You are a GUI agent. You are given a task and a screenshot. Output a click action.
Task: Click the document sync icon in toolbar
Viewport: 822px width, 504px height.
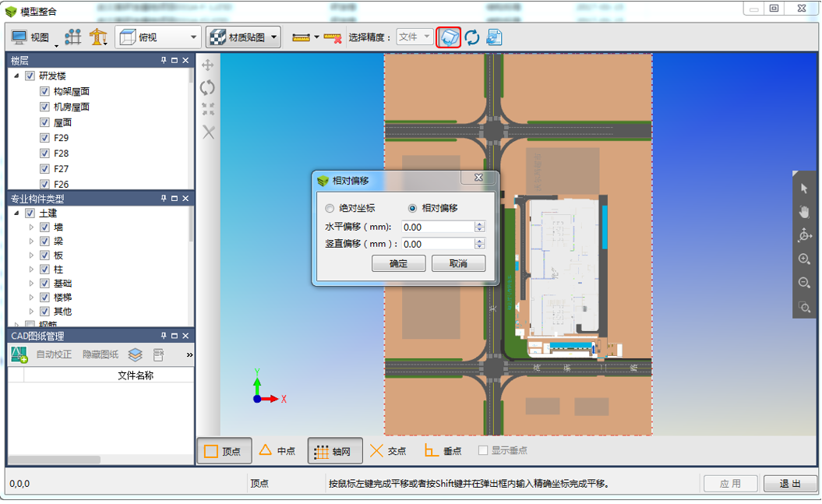pos(494,37)
